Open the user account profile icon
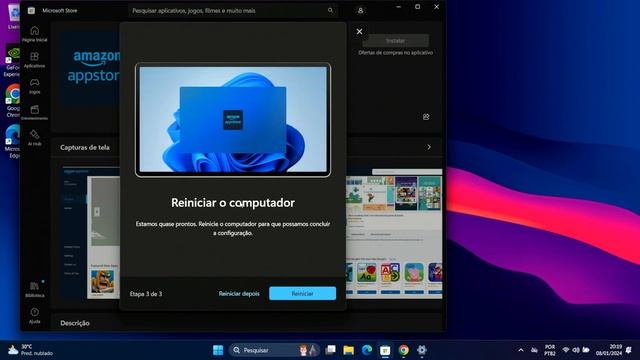This screenshot has width=640, height=360. pyautogui.click(x=360, y=11)
